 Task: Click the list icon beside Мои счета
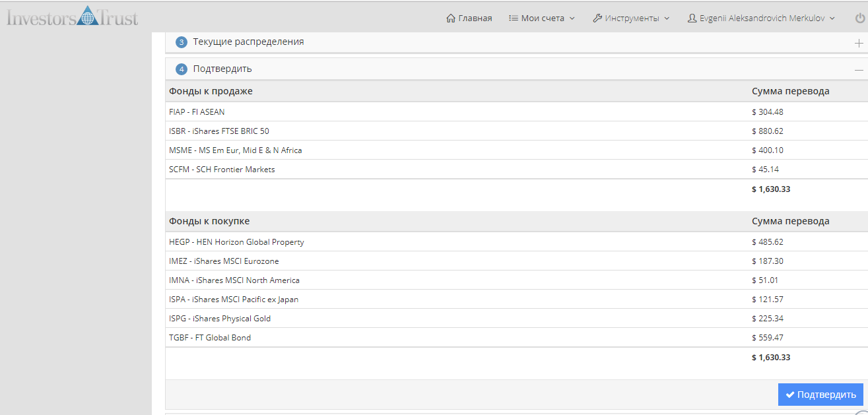coord(513,18)
